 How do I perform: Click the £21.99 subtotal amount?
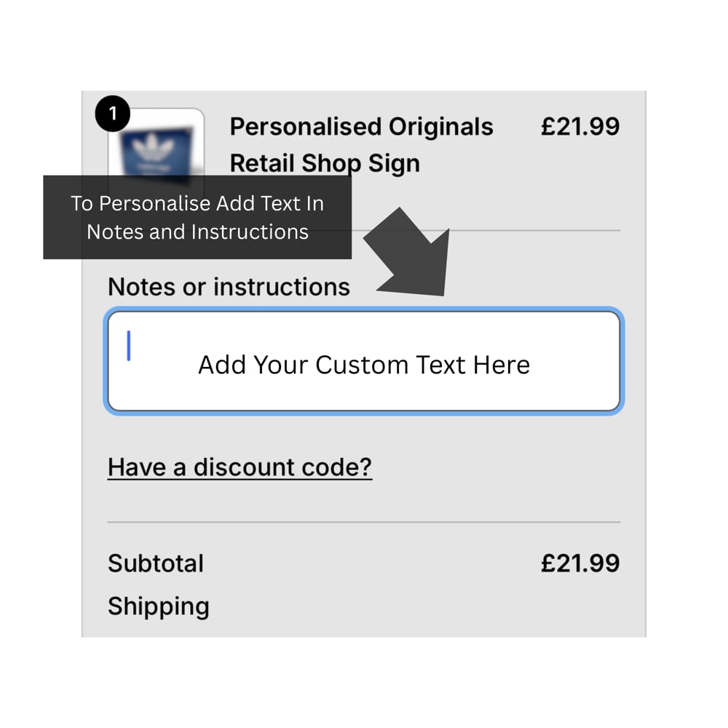(x=579, y=563)
